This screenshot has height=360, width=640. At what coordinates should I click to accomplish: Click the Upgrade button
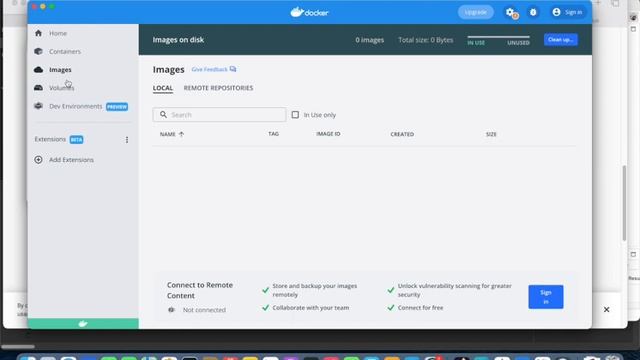[476, 12]
